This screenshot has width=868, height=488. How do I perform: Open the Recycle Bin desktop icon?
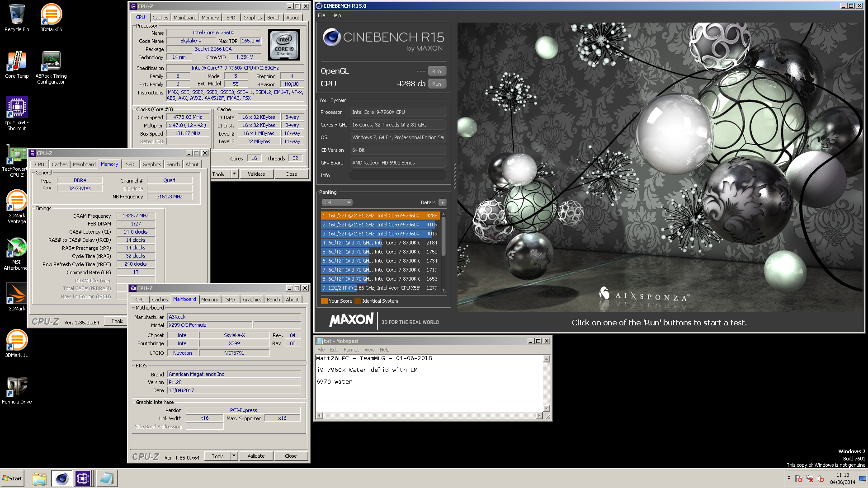(x=17, y=18)
